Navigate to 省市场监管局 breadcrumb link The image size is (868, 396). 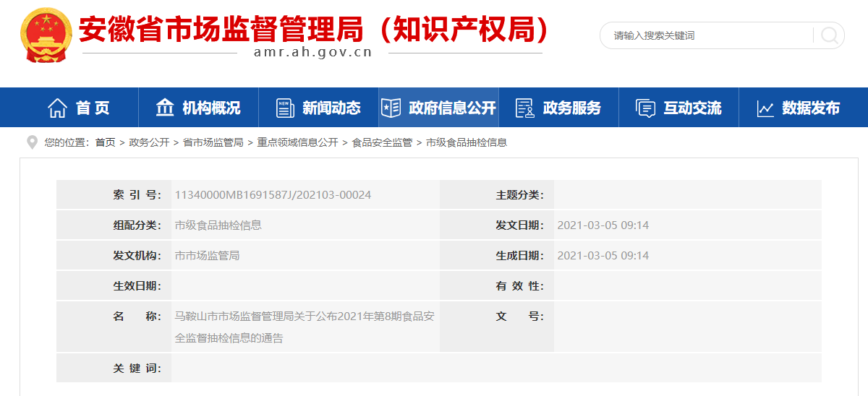pos(213,143)
